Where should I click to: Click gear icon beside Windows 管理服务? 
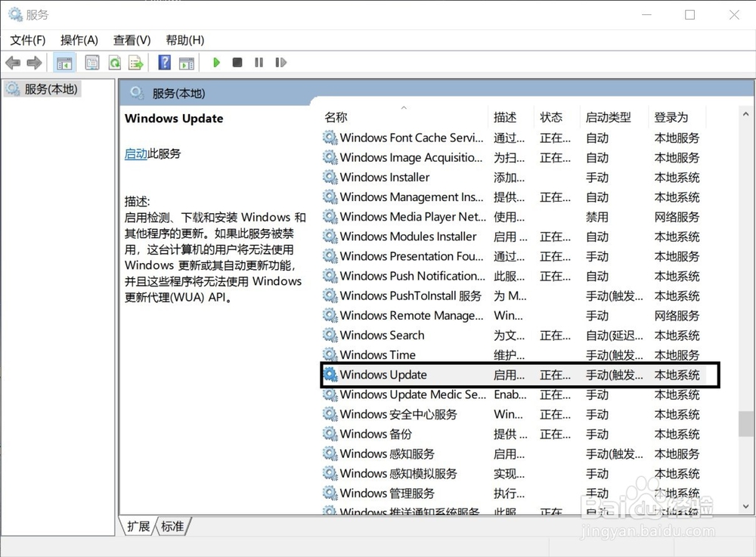330,493
